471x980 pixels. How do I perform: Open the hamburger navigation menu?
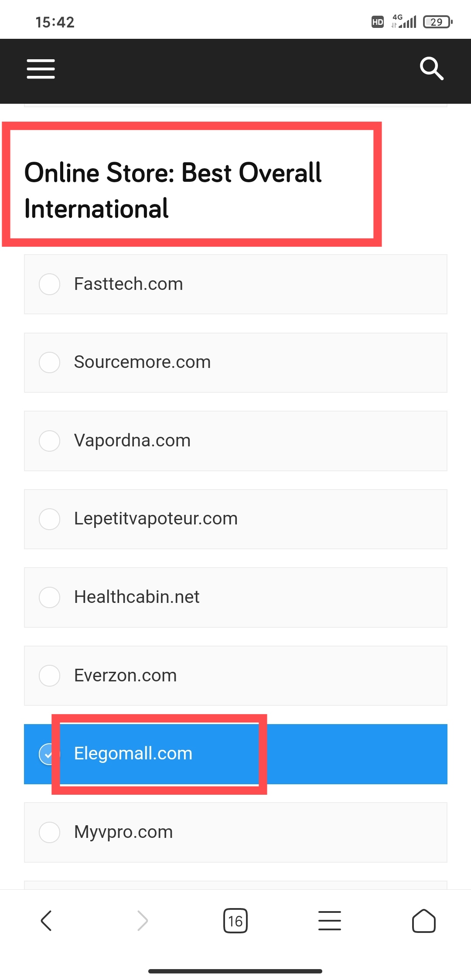[41, 69]
